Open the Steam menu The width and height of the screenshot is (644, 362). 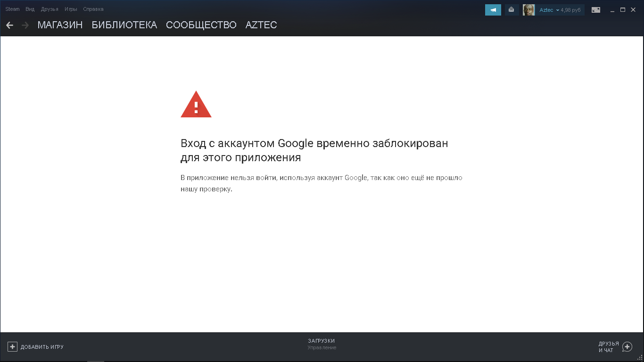[12, 9]
